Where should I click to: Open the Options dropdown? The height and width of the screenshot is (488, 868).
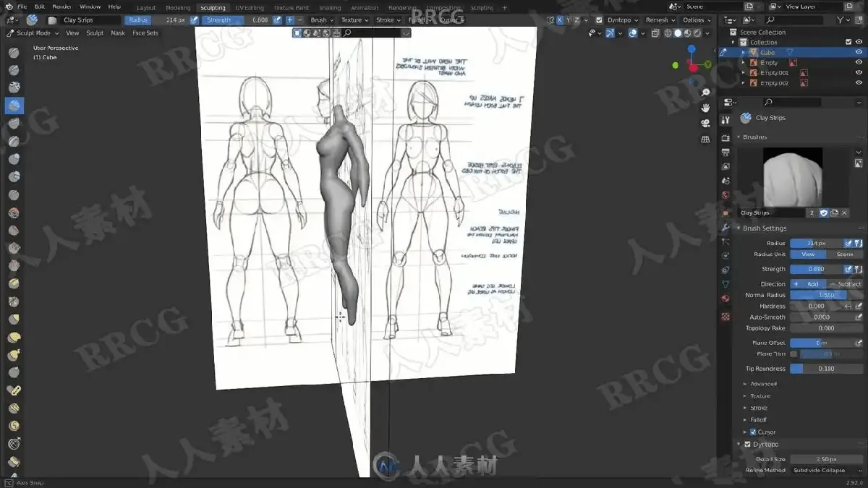[697, 20]
